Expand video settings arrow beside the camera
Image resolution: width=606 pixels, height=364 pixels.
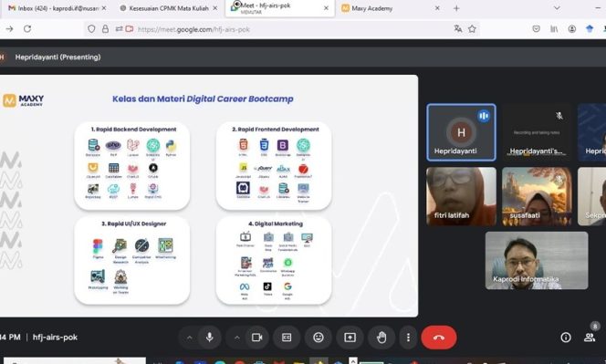tap(237, 338)
